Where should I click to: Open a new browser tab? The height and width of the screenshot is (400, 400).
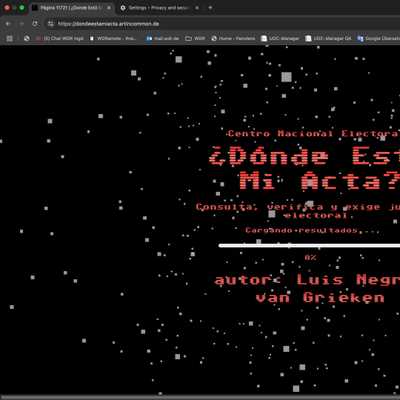click(210, 8)
